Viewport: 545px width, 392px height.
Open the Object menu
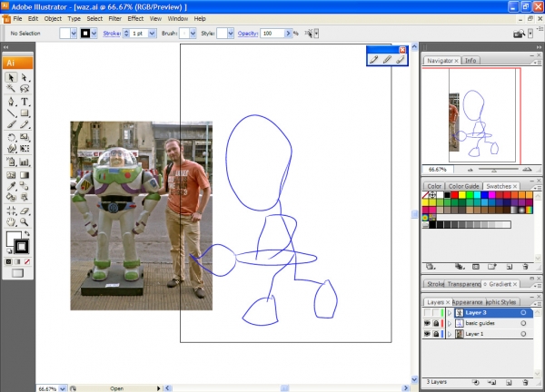tap(53, 19)
